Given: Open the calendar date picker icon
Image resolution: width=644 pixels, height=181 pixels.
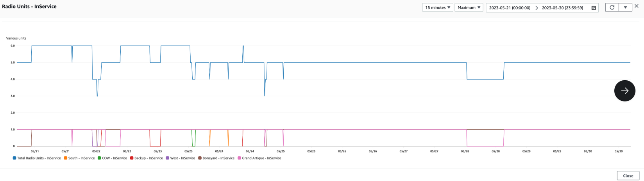Looking at the screenshot, I should pos(594,8).
